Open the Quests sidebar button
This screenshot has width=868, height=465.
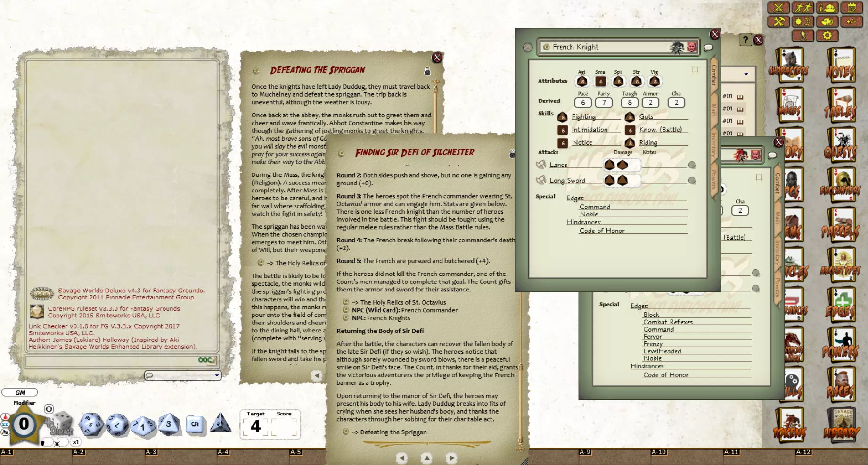pyautogui.click(x=841, y=145)
